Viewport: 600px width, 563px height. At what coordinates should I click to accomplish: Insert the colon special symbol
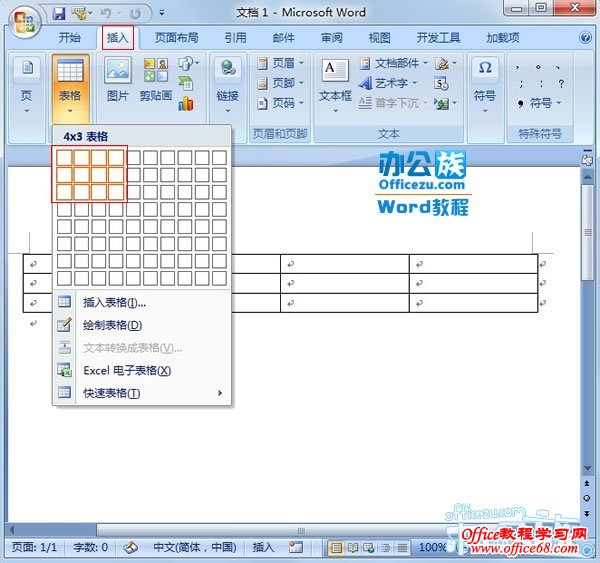tap(541, 83)
